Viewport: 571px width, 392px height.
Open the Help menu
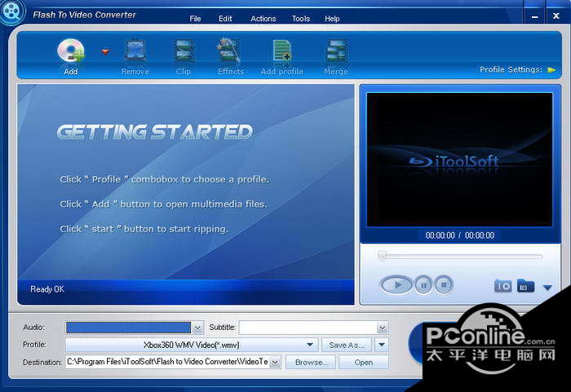tap(332, 19)
